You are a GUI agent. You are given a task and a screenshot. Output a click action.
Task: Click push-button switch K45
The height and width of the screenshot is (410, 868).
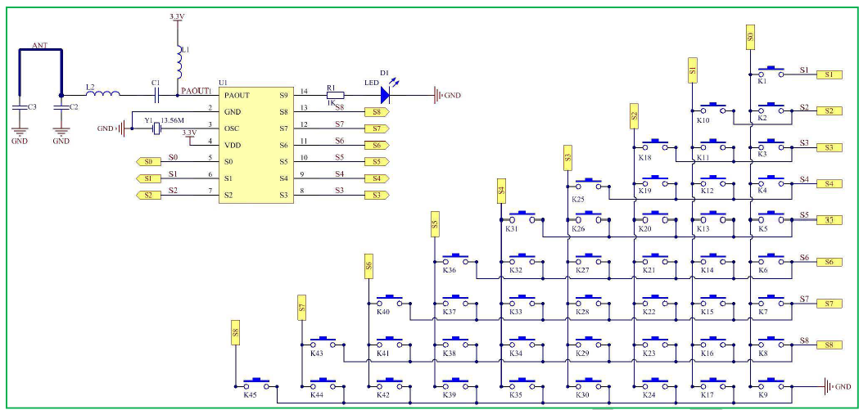coord(260,384)
